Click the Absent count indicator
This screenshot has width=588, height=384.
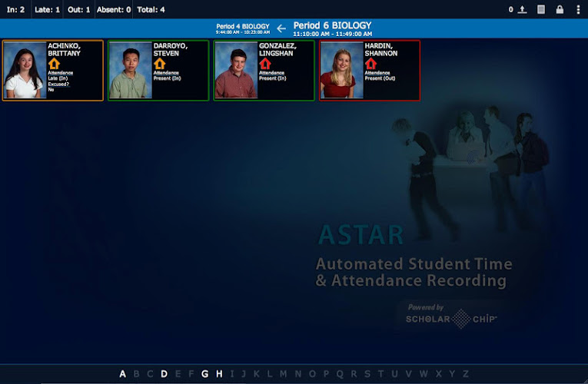113,10
